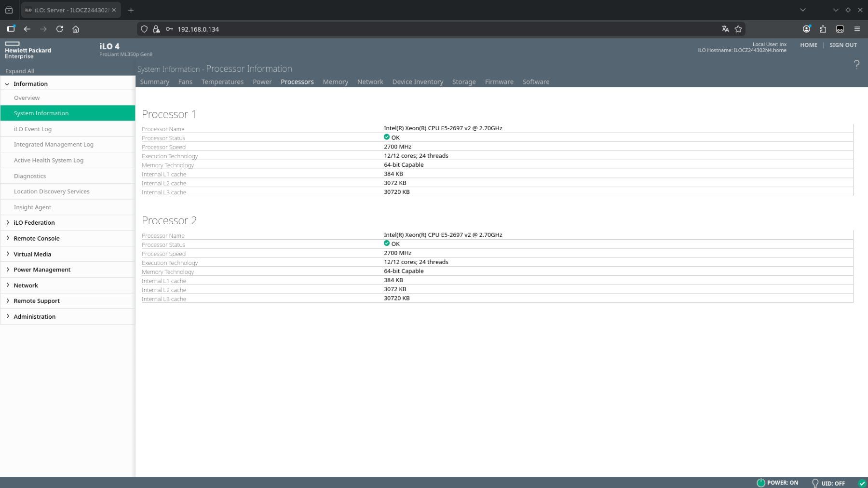The width and height of the screenshot is (868, 488).
Task: Expand the Virtual Media section
Action: (7, 254)
